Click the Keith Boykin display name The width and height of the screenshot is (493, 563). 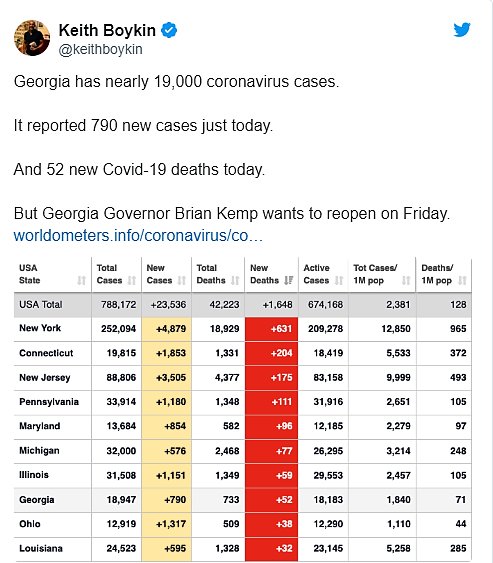coord(107,30)
